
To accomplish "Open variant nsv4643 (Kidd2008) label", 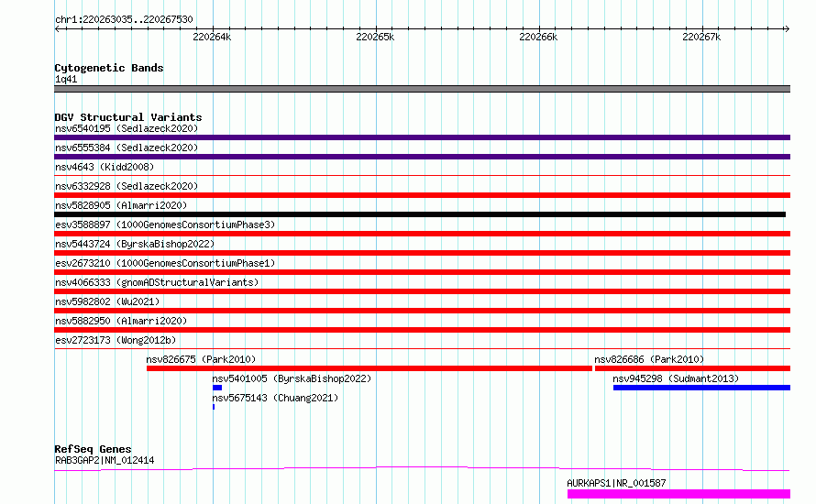I will (x=105, y=167).
